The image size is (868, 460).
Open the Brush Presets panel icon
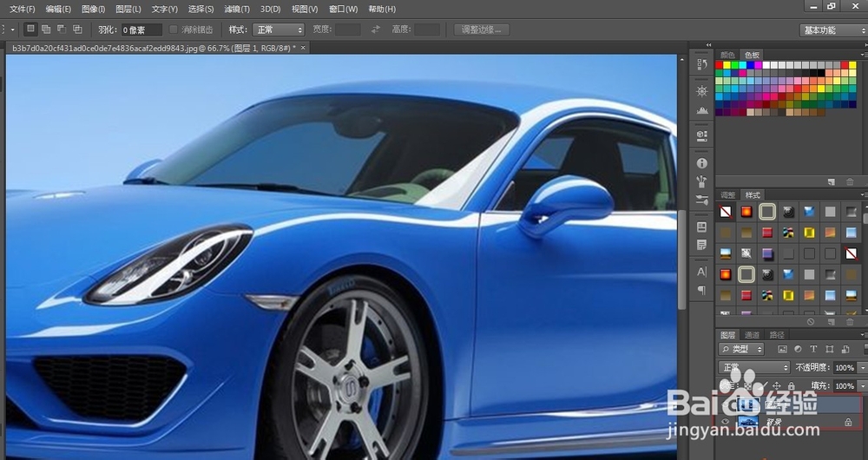click(702, 181)
